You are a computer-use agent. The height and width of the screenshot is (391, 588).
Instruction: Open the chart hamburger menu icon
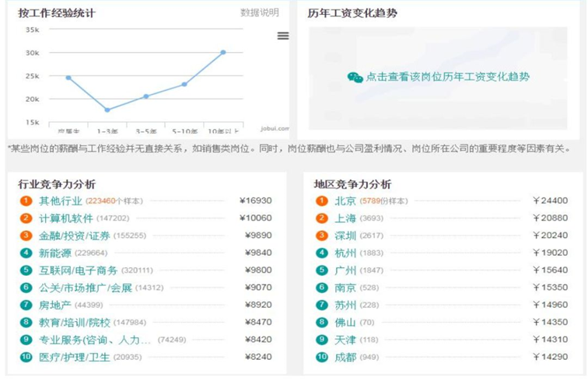coord(283,36)
